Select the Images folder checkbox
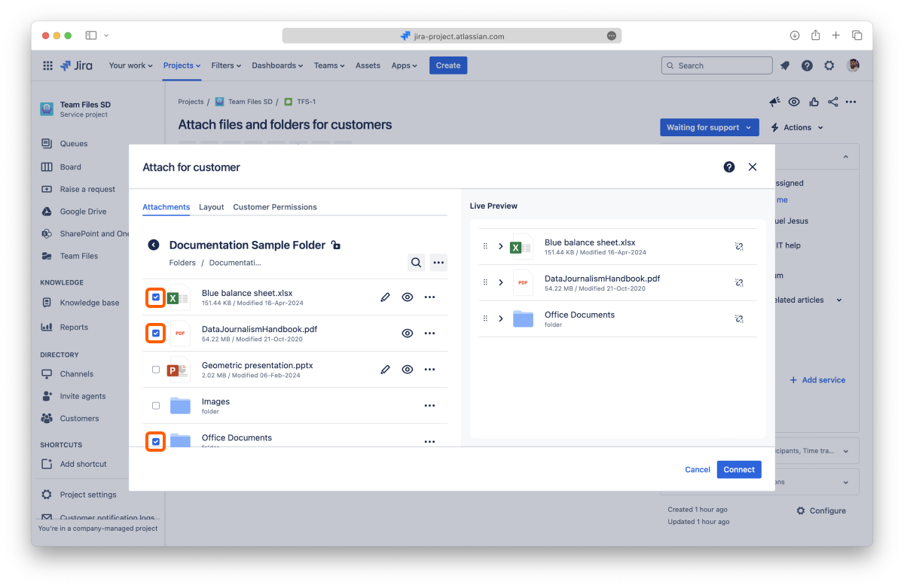 (x=156, y=406)
